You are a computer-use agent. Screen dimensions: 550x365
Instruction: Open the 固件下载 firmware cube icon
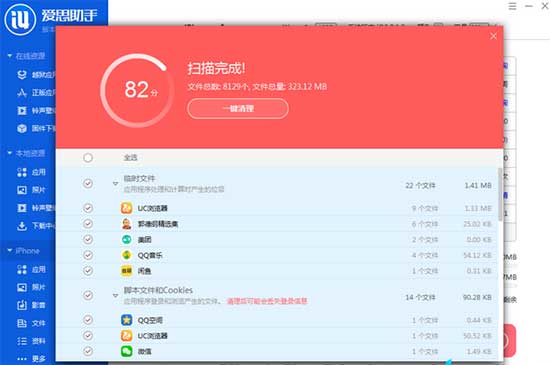[22, 128]
